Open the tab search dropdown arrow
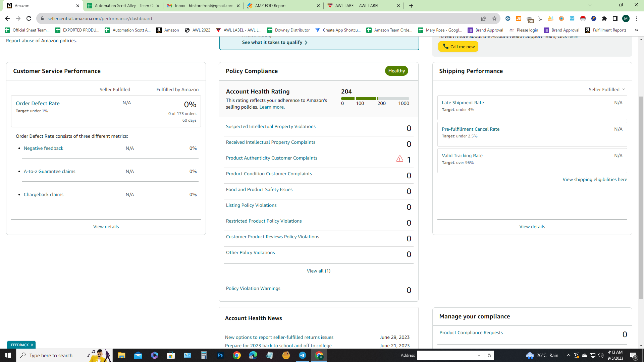644x362 pixels. [590, 5]
